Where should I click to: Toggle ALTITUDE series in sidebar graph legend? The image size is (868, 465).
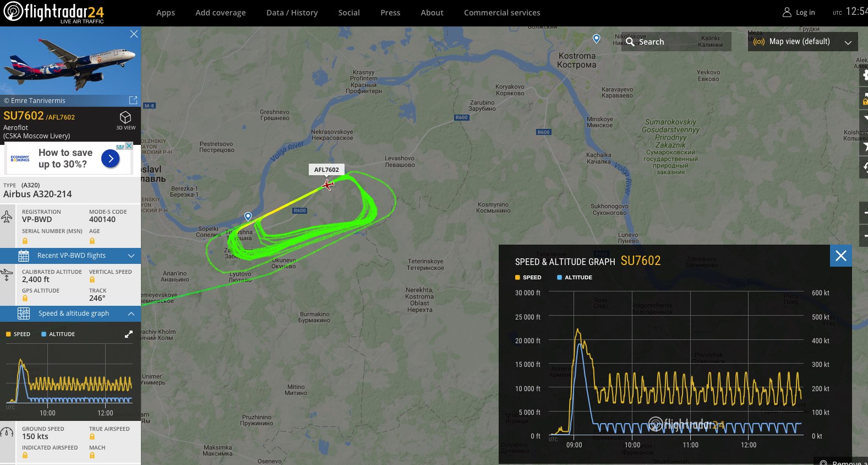[x=58, y=334]
